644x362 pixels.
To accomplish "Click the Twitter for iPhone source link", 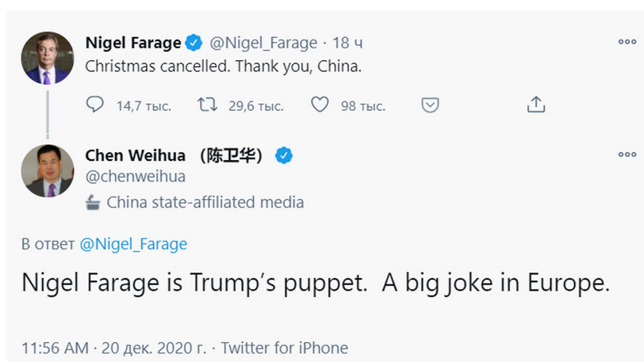I will [285, 348].
